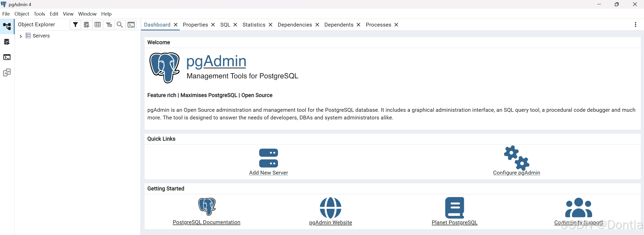Viewport: 644px width, 235px height.
Task: Close the Dependencies tab
Action: pyautogui.click(x=317, y=24)
